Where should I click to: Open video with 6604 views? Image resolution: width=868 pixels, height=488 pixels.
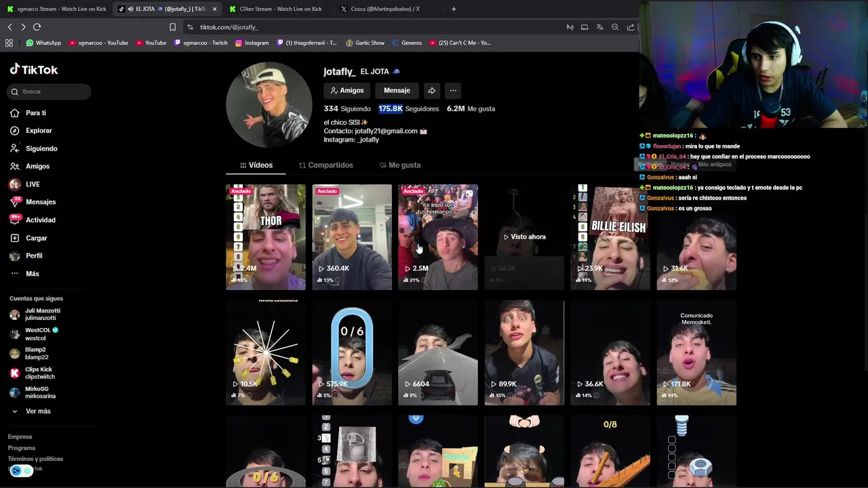click(438, 352)
